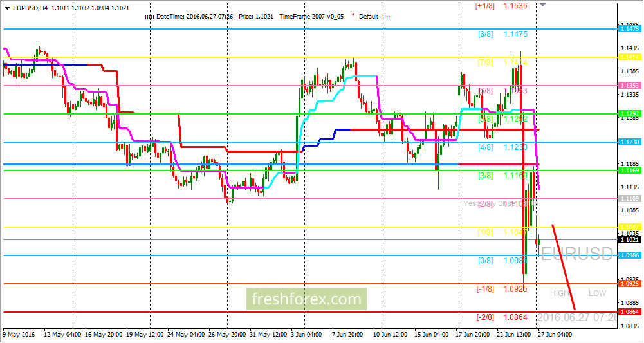
Task: Click the black 1.1021 current price tag
Action: point(630,240)
